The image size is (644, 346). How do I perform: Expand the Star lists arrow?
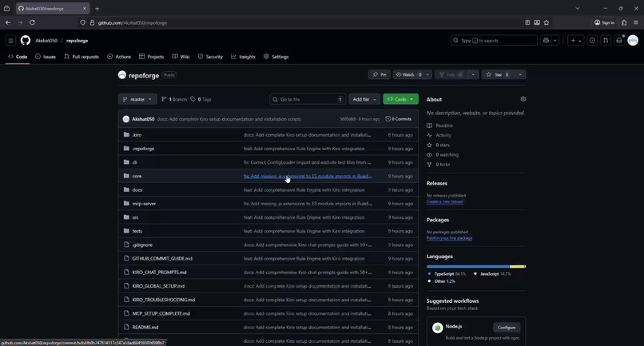[x=520, y=75]
